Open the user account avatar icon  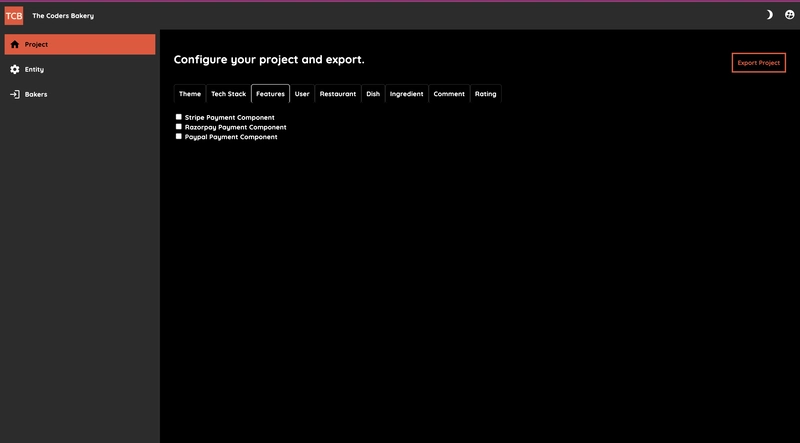789,15
